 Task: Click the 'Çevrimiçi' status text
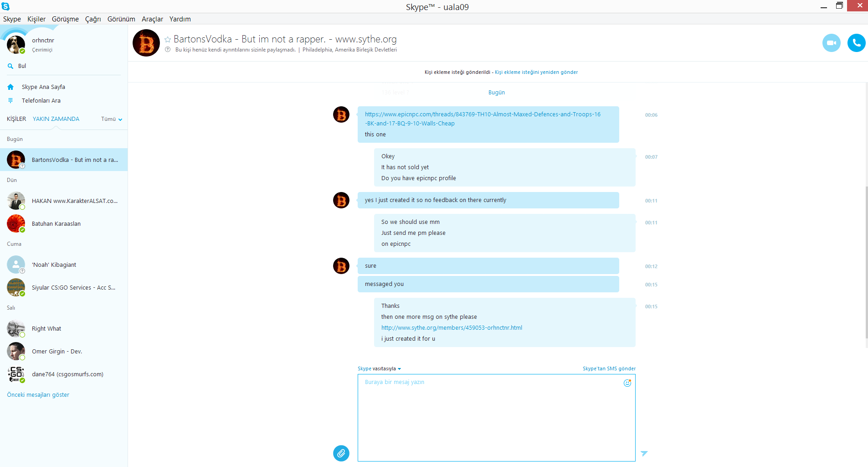(x=42, y=50)
